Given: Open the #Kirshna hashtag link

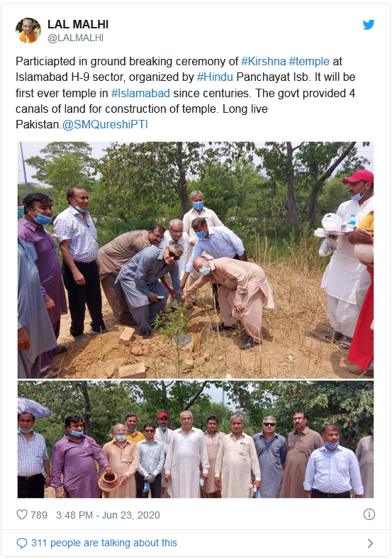Looking at the screenshot, I should coord(264,61).
